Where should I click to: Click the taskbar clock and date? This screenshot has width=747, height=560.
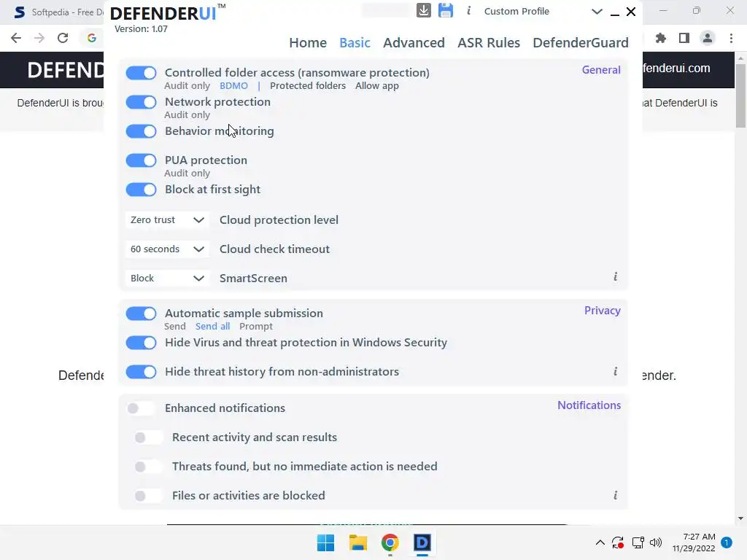point(694,542)
